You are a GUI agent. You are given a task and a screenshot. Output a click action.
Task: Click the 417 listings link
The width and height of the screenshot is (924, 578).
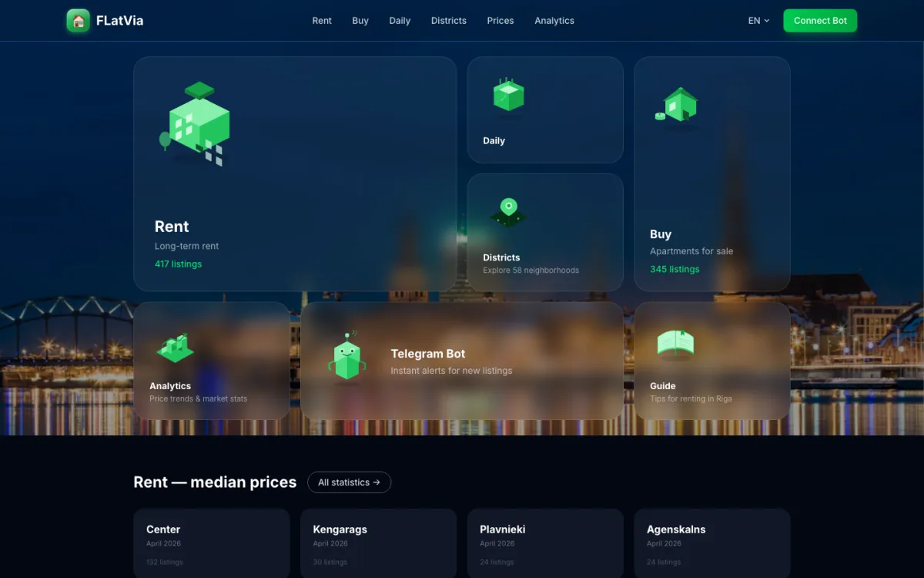(178, 264)
